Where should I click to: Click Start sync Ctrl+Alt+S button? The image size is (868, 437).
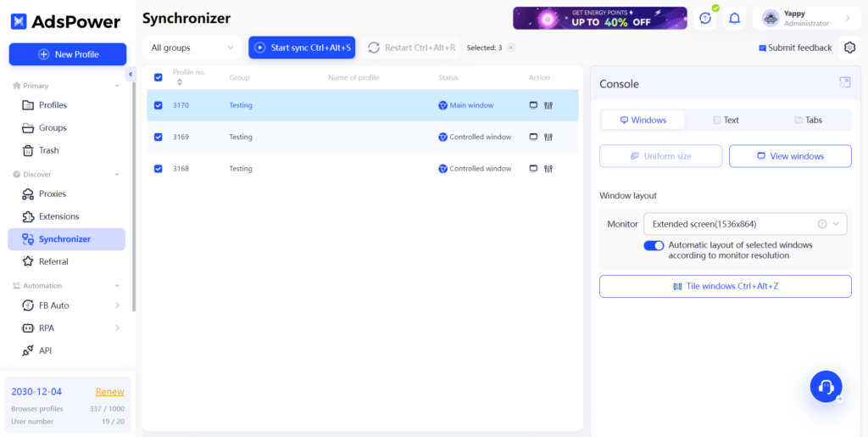coord(302,48)
